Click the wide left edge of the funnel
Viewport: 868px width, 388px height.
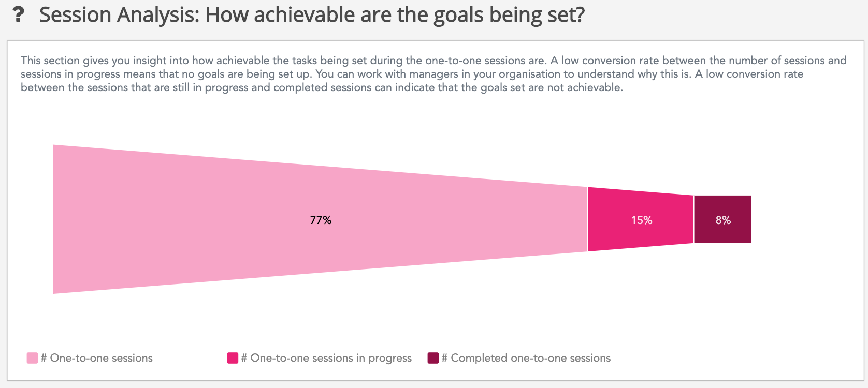click(x=54, y=219)
